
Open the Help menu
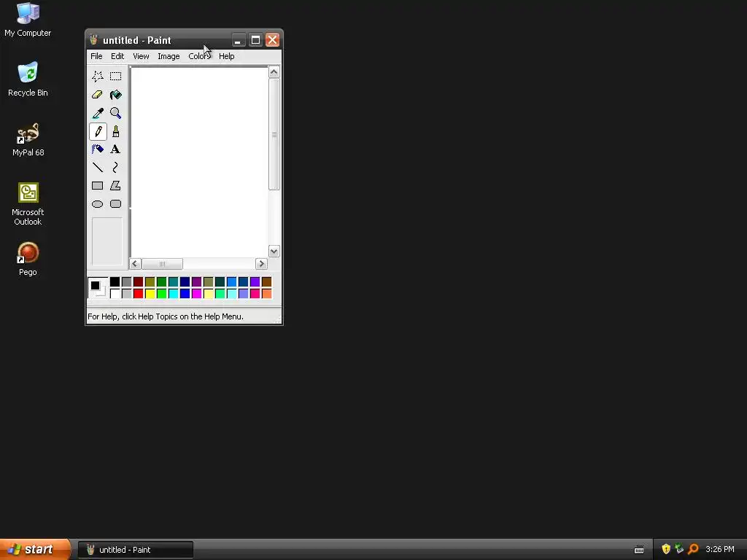[226, 56]
